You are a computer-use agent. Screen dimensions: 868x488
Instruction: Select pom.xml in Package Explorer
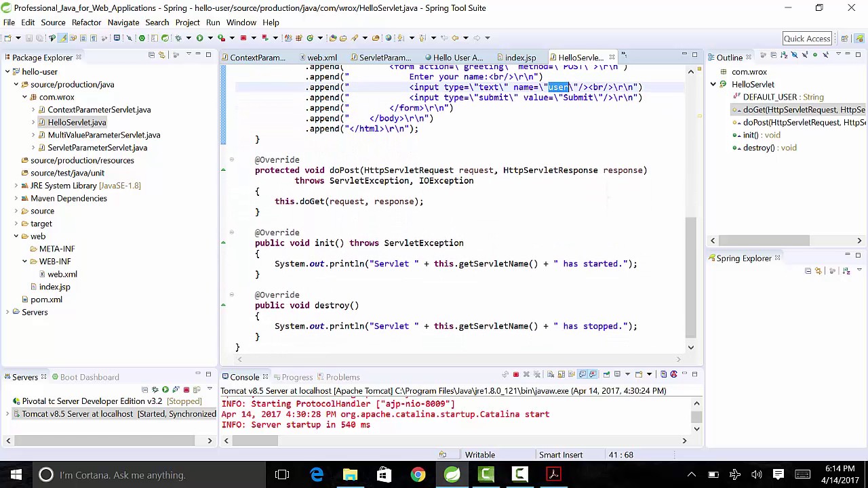pyautogui.click(x=46, y=300)
